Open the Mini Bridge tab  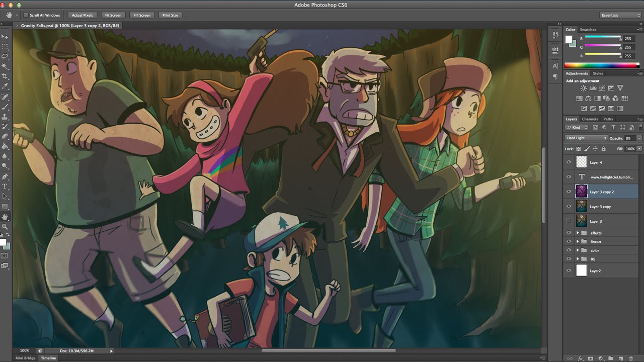pos(26,358)
